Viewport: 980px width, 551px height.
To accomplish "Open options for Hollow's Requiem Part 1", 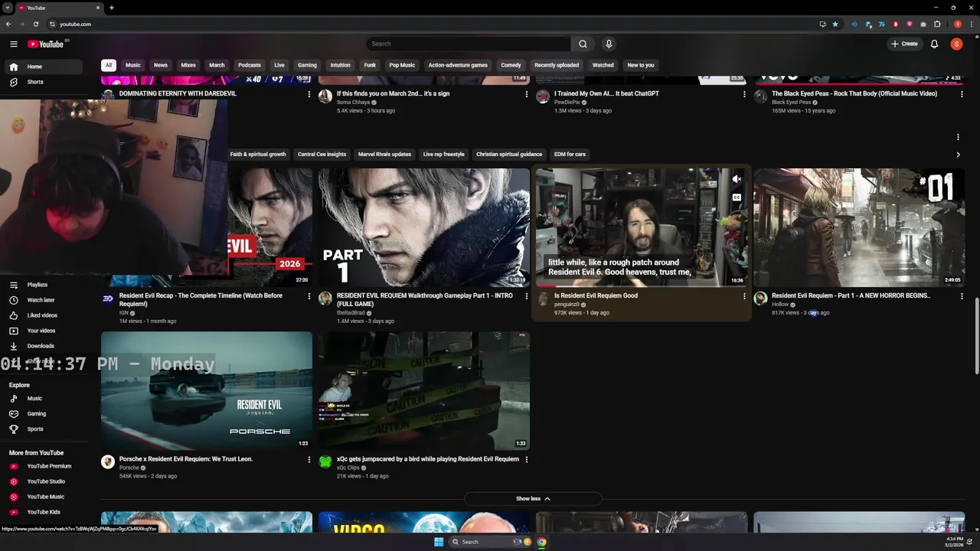I will (x=962, y=296).
